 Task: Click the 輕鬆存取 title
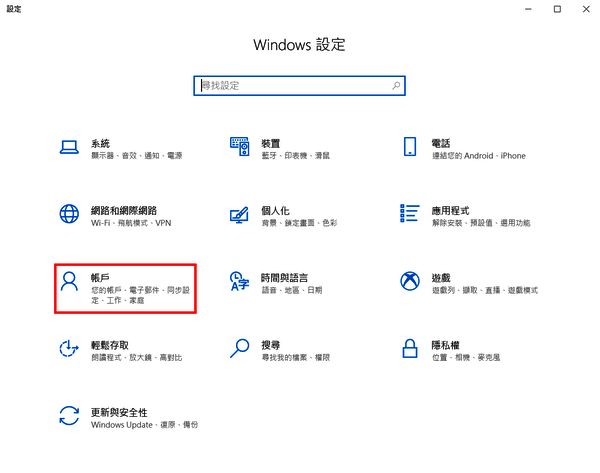coord(110,345)
